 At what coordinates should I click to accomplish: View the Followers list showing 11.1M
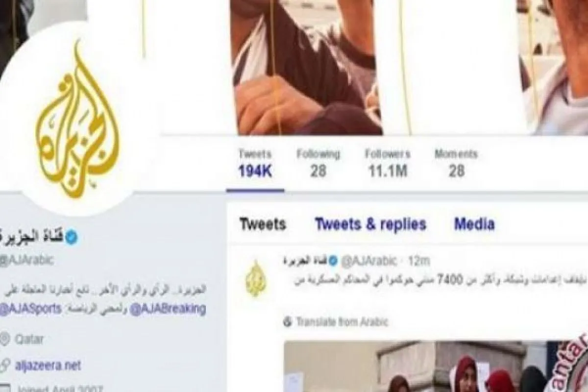(387, 163)
